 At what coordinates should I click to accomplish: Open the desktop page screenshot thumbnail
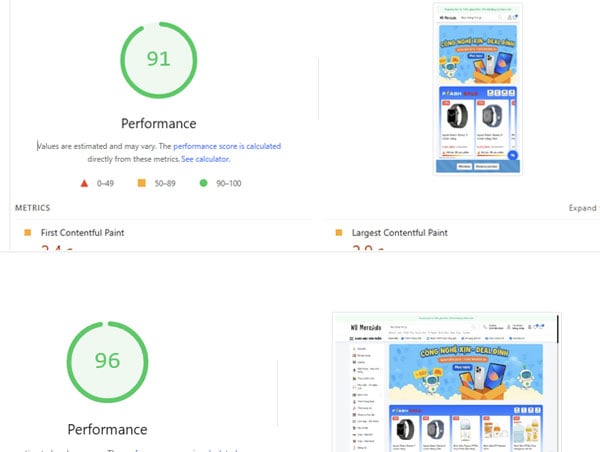click(x=447, y=382)
